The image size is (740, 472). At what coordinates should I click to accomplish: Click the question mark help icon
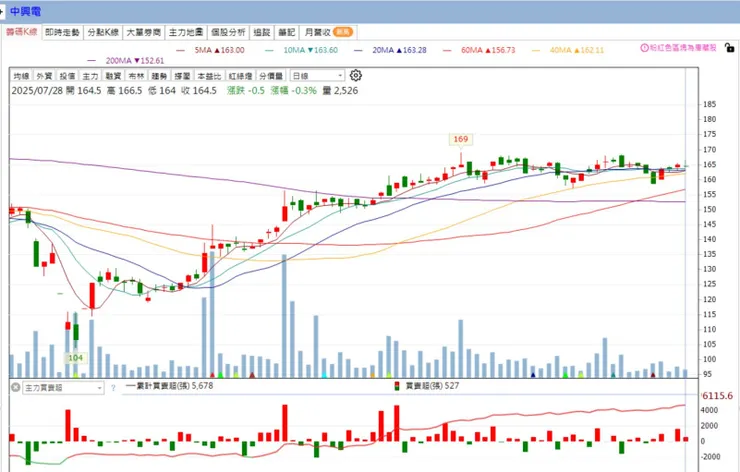(113, 388)
